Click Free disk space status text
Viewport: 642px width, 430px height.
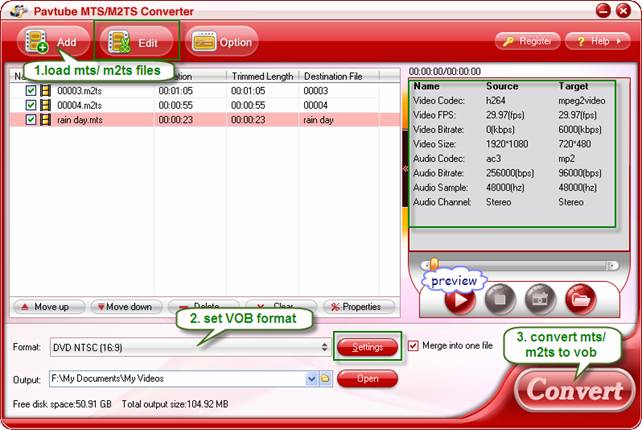(62, 404)
